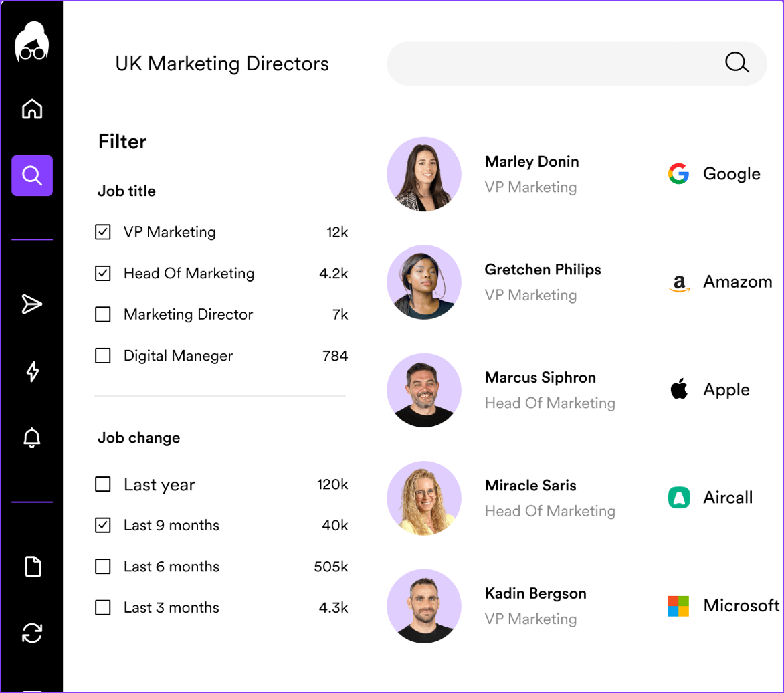Click the Apple company name

point(726,390)
